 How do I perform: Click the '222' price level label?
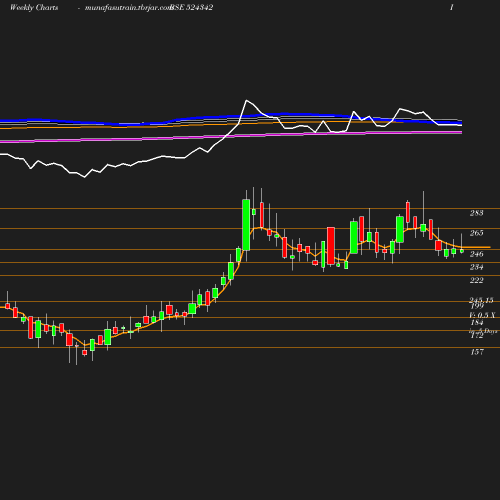coord(477,280)
